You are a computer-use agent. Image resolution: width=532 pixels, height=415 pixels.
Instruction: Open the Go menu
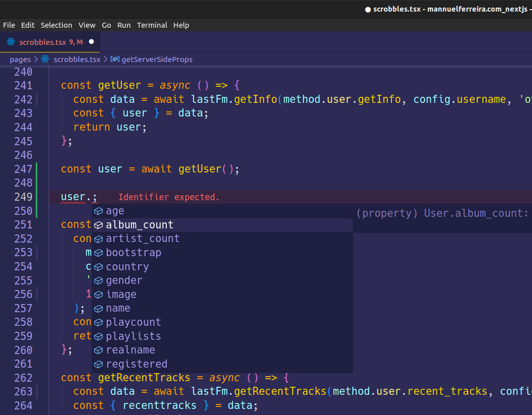[106, 25]
